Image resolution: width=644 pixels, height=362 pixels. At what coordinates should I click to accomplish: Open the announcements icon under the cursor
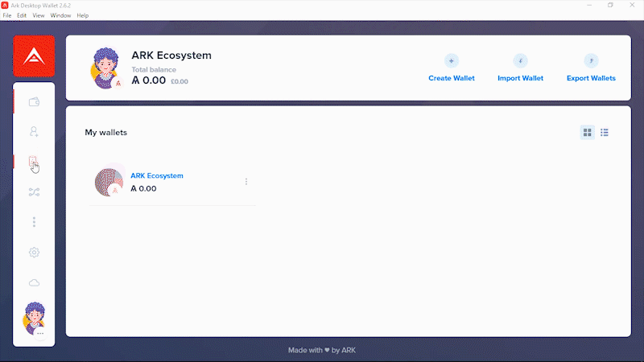(33, 162)
